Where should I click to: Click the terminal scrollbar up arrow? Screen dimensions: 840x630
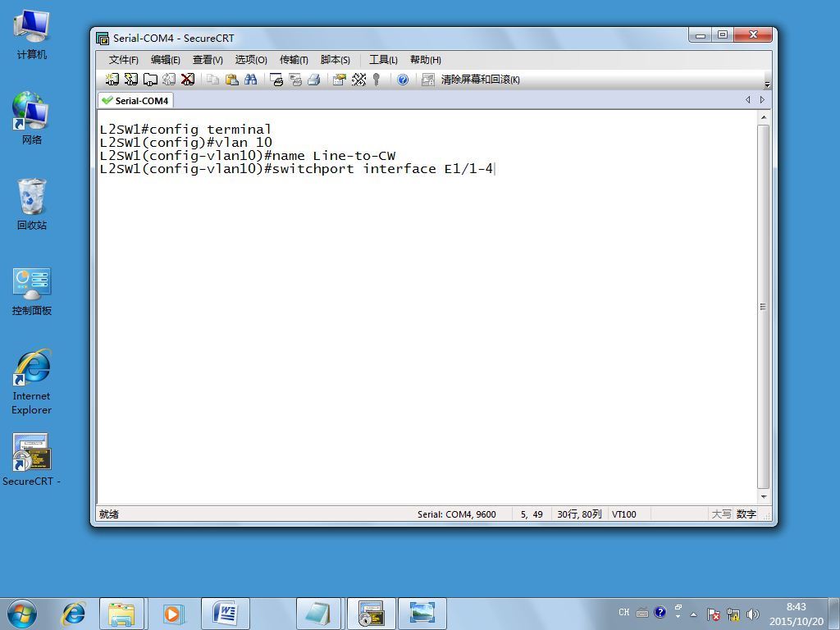(764, 117)
